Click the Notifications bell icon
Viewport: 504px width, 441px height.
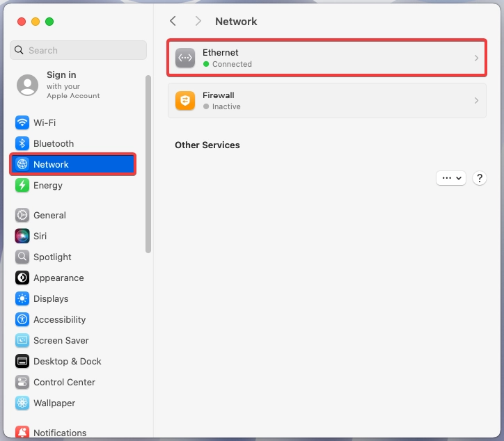click(x=22, y=432)
